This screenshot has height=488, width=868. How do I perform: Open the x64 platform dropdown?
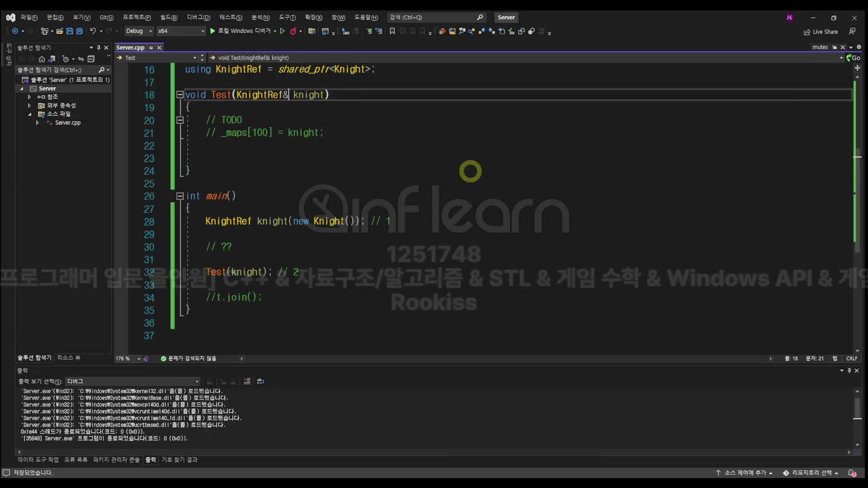pos(203,31)
